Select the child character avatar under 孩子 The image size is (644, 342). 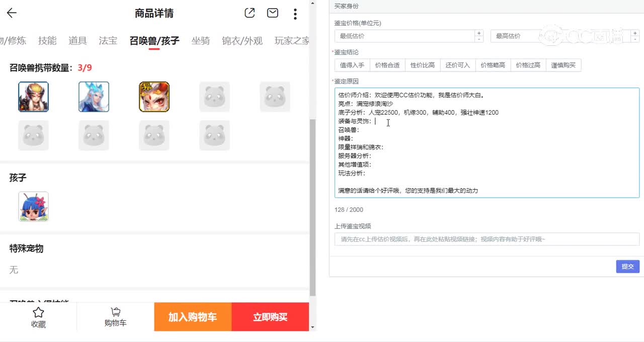click(33, 206)
